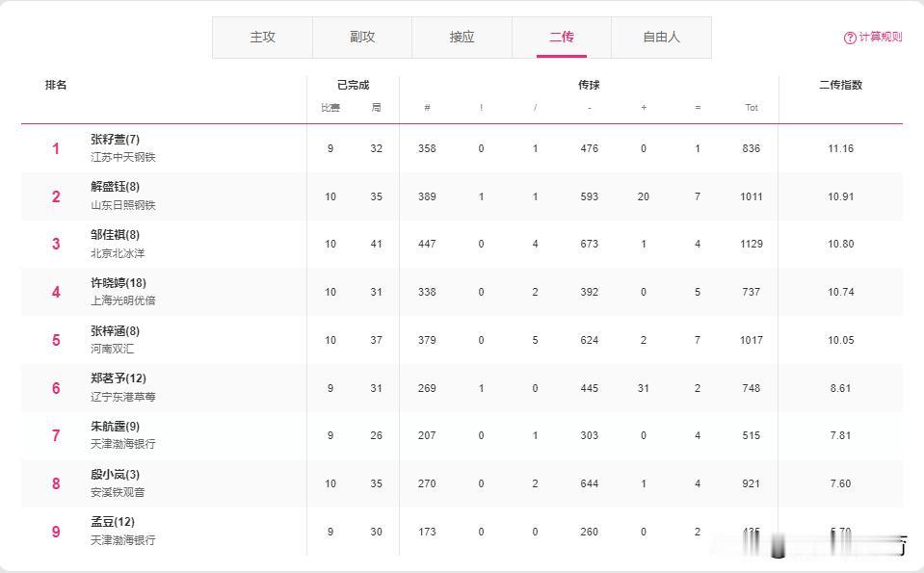Click the question mark help icon
Image resolution: width=924 pixels, height=573 pixels.
point(850,38)
